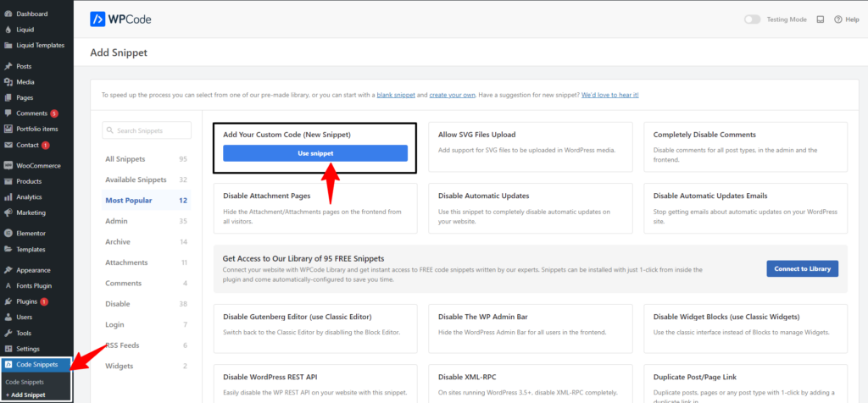Viewport: 868px width, 403px height.
Task: Click the Use snippet button
Action: coord(315,153)
